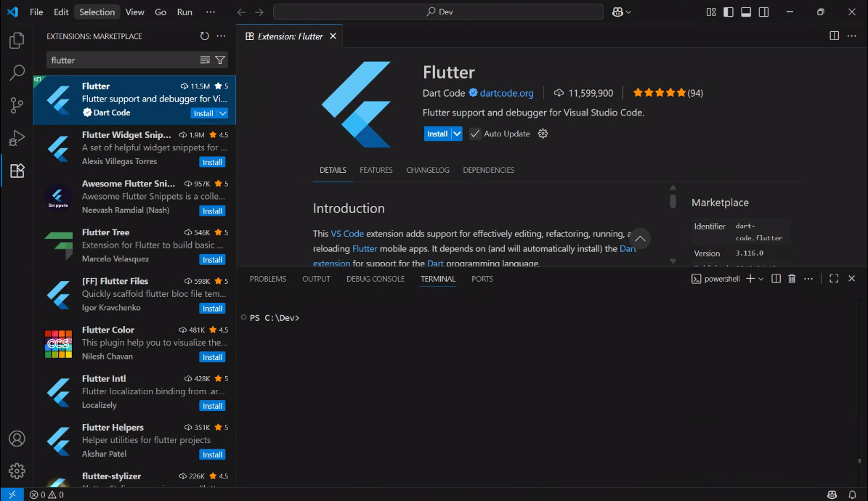Open the dartcode.org publisher link
This screenshot has width=868, height=501.
pos(506,93)
